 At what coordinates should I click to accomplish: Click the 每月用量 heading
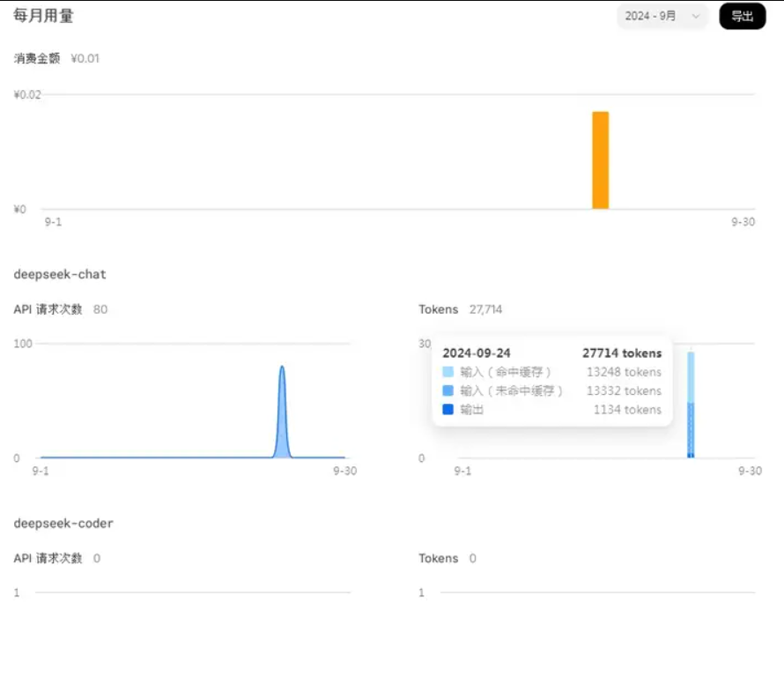pos(43,16)
